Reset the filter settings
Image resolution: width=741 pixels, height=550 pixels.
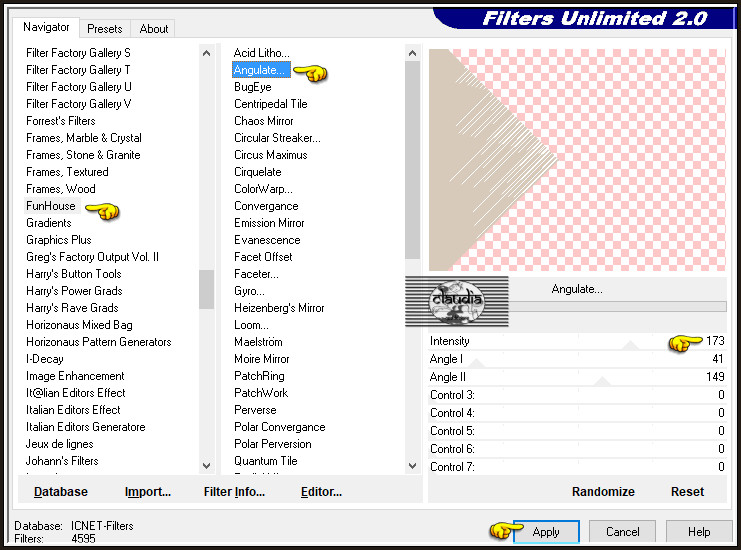(687, 491)
